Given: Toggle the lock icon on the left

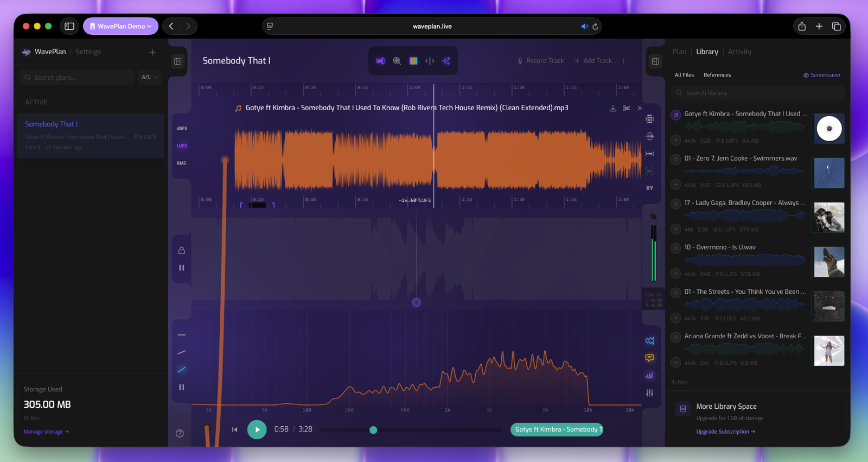Looking at the screenshot, I should click(x=182, y=250).
